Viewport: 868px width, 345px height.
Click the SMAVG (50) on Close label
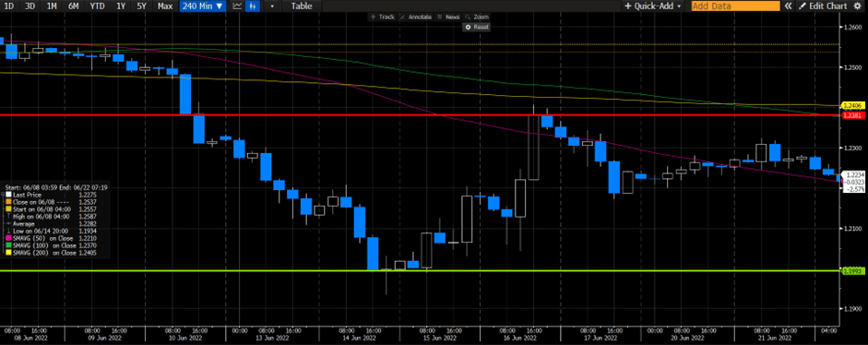[43, 238]
